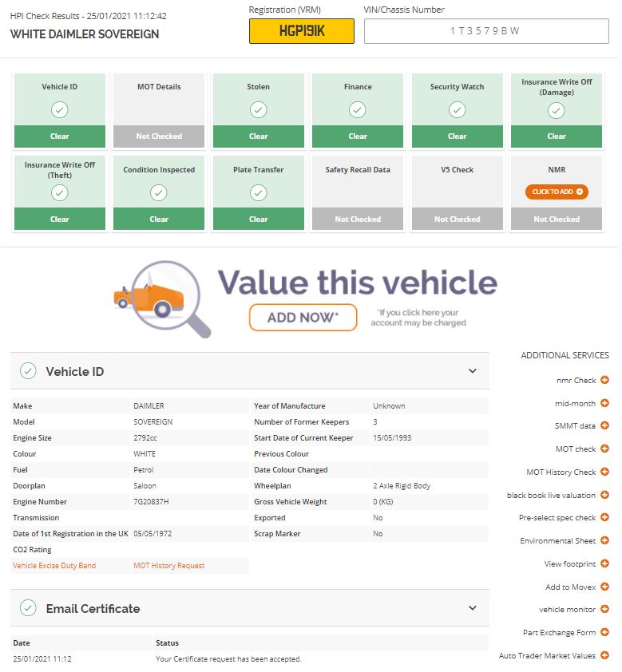Open the vehicle monitor link
Screen dimensions: 622x672
567,609
